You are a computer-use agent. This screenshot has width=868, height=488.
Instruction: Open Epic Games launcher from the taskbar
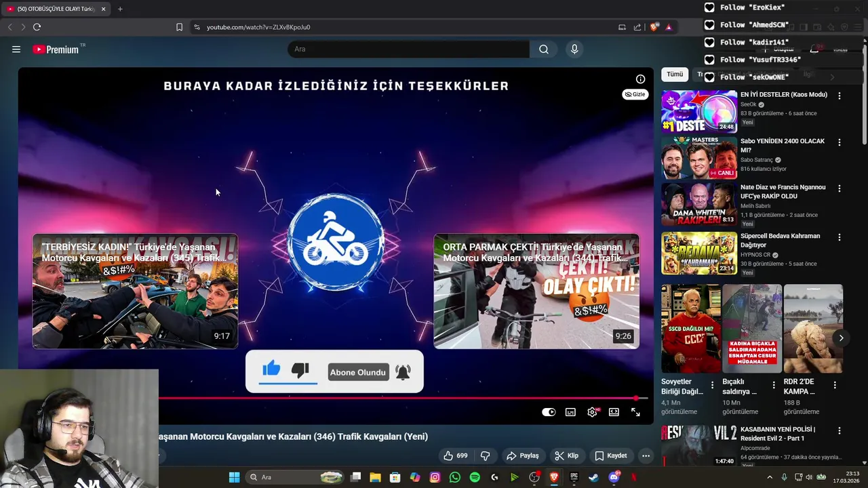574,477
